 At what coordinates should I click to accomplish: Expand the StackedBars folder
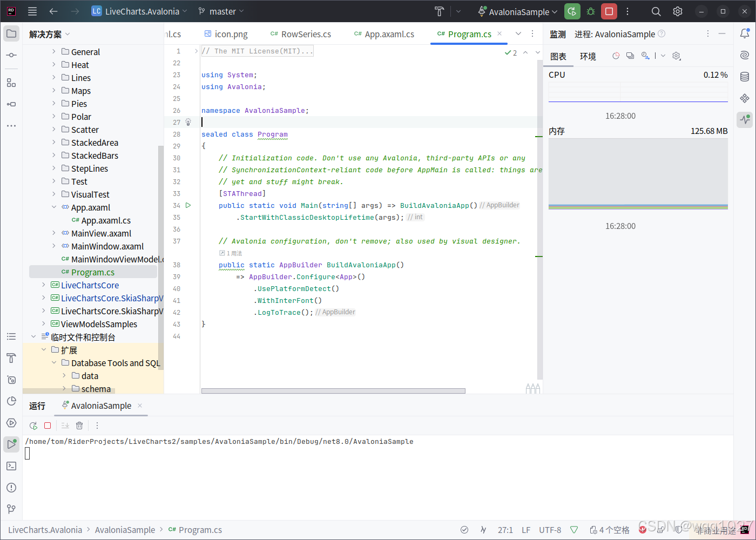pyautogui.click(x=53, y=156)
